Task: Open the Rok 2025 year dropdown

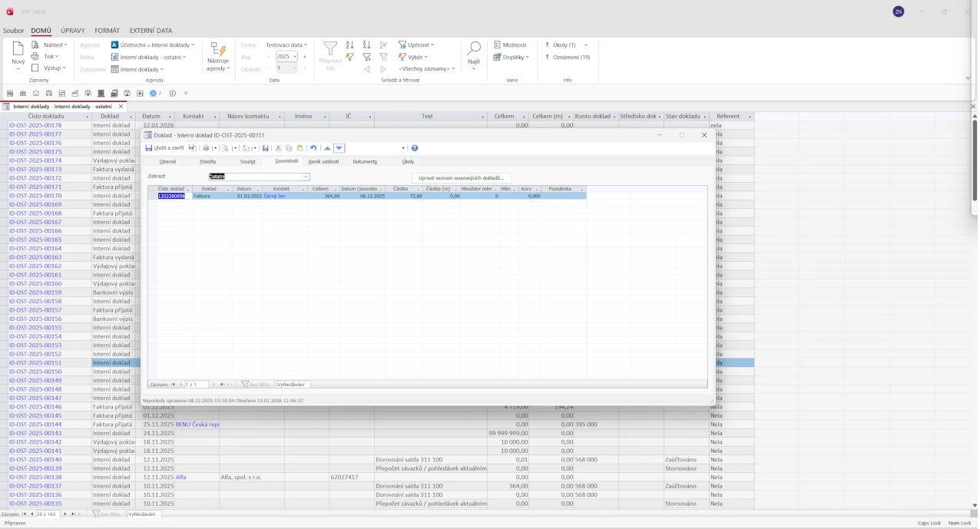Action: pyautogui.click(x=295, y=57)
